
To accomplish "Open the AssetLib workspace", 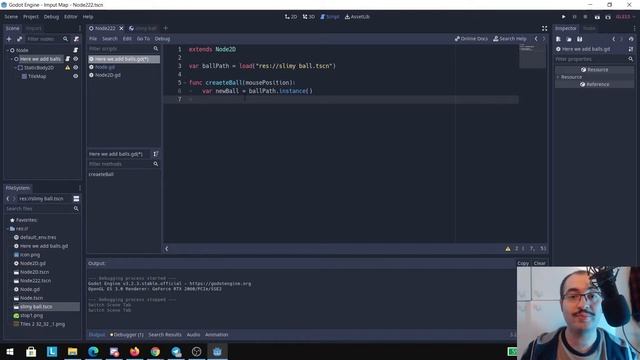I will point(357,17).
